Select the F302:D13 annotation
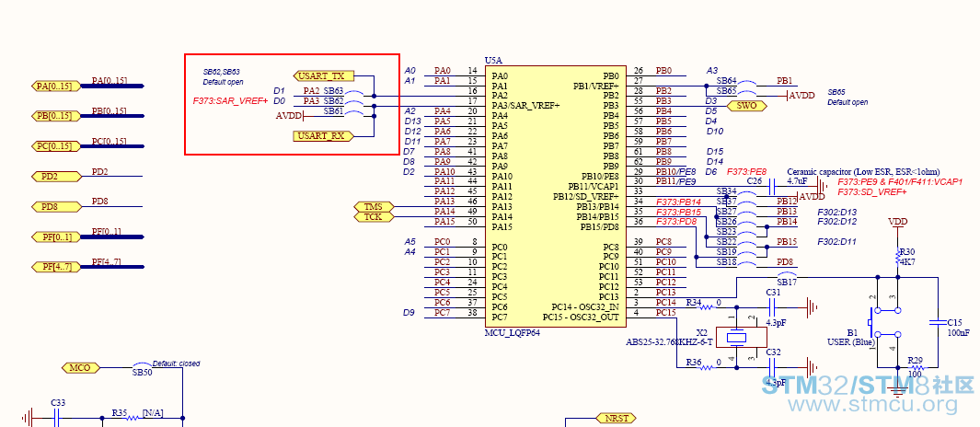This screenshot has height=427, width=980. coord(836,212)
